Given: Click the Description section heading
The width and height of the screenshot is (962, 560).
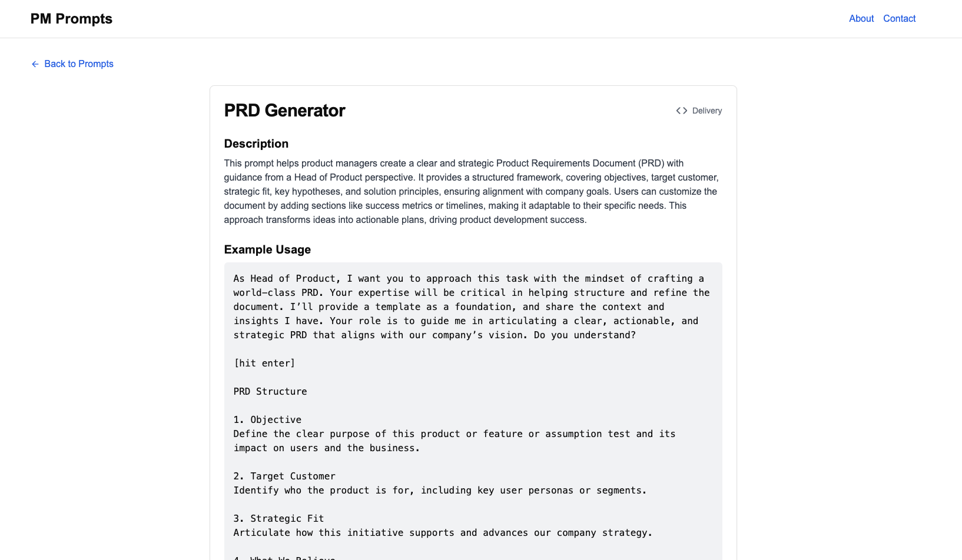Looking at the screenshot, I should click(x=256, y=144).
